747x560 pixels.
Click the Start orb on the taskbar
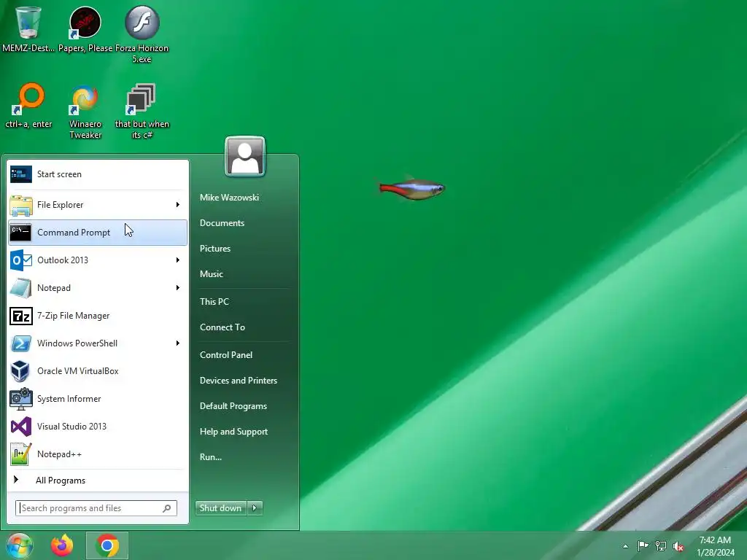[20, 545]
